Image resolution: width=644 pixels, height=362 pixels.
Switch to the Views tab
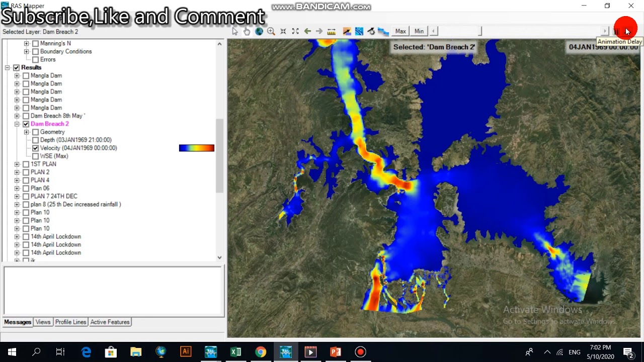(43, 322)
